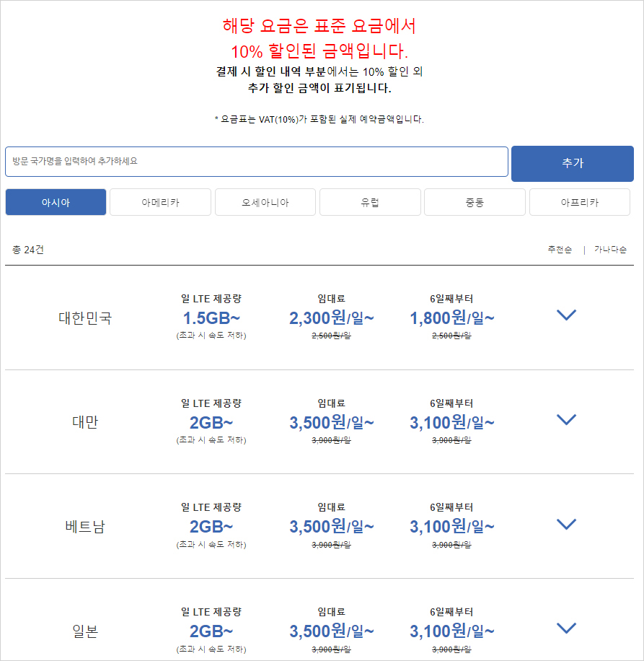Expand the 일본 row chevron
This screenshot has width=644, height=661.
[566, 628]
